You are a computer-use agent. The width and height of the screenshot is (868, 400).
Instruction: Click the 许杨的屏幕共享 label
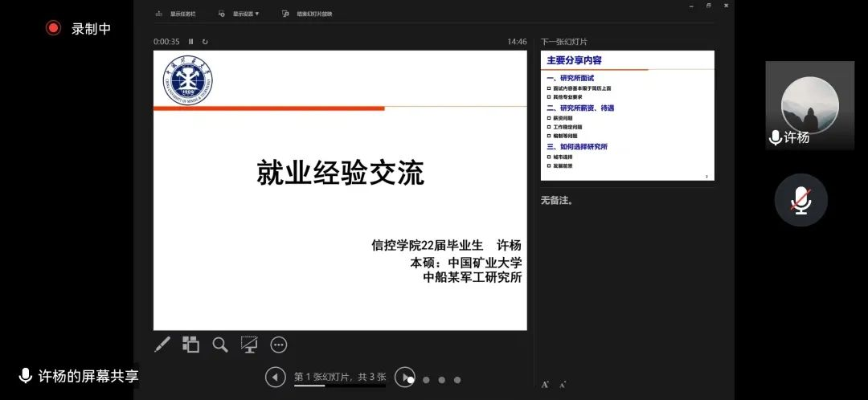pos(79,376)
